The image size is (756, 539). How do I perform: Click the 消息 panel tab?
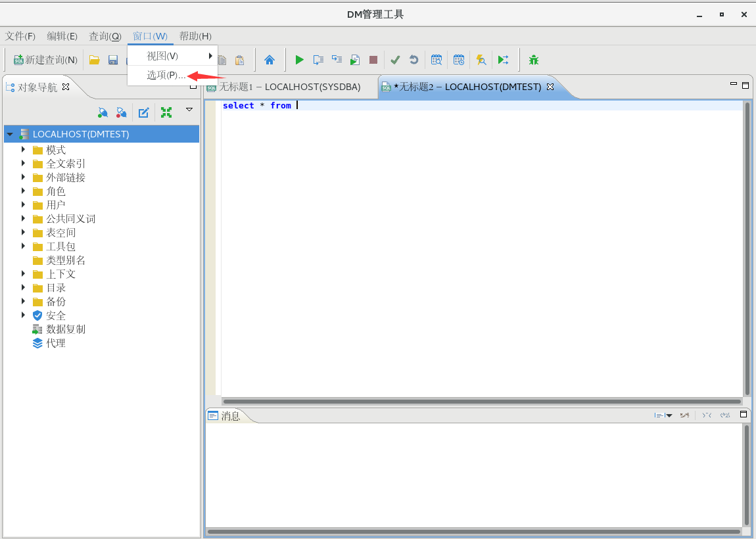click(x=225, y=415)
